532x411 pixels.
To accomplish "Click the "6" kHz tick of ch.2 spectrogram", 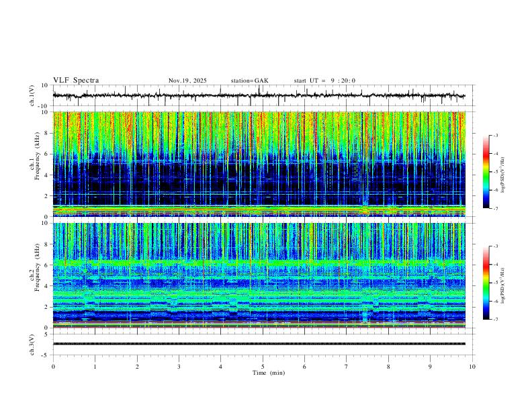I will point(47,265).
